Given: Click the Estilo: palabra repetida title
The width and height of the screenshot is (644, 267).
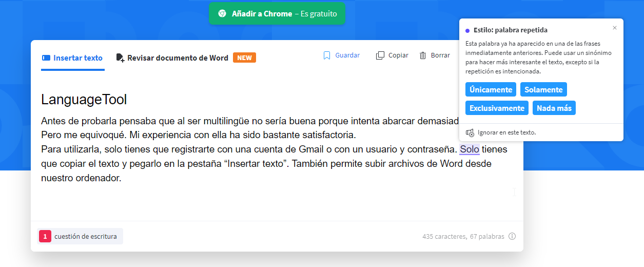Looking at the screenshot, I should coord(511,30).
